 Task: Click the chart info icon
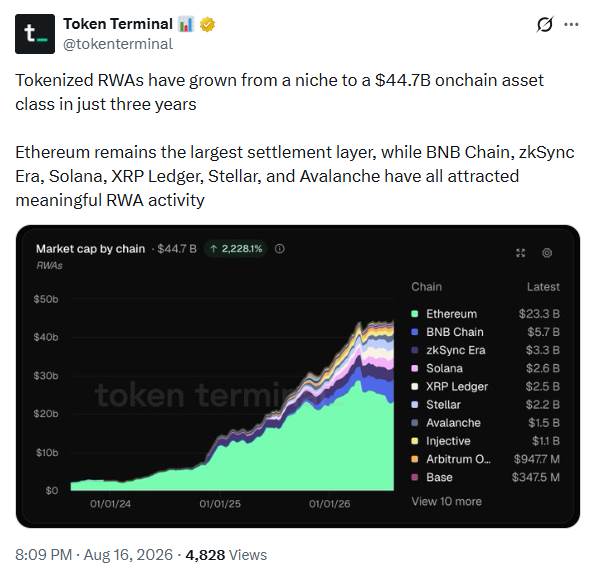tap(280, 249)
